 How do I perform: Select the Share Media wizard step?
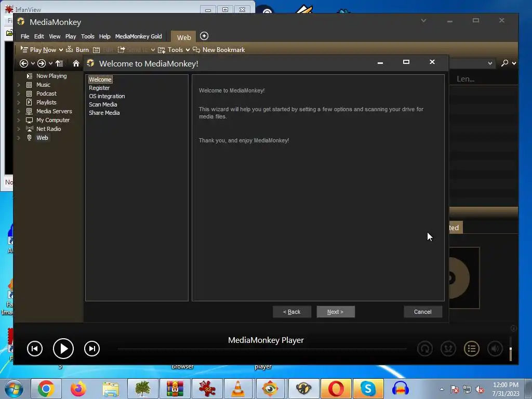104,113
